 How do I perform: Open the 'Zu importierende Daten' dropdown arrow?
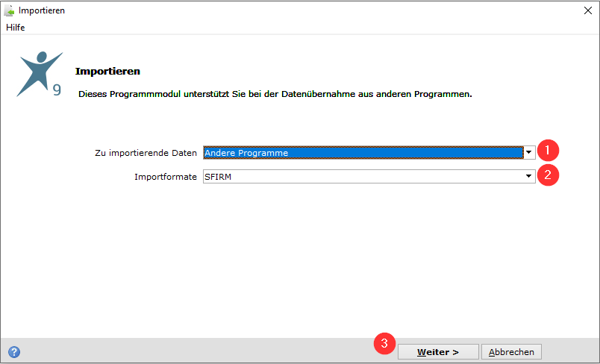pyautogui.click(x=529, y=153)
